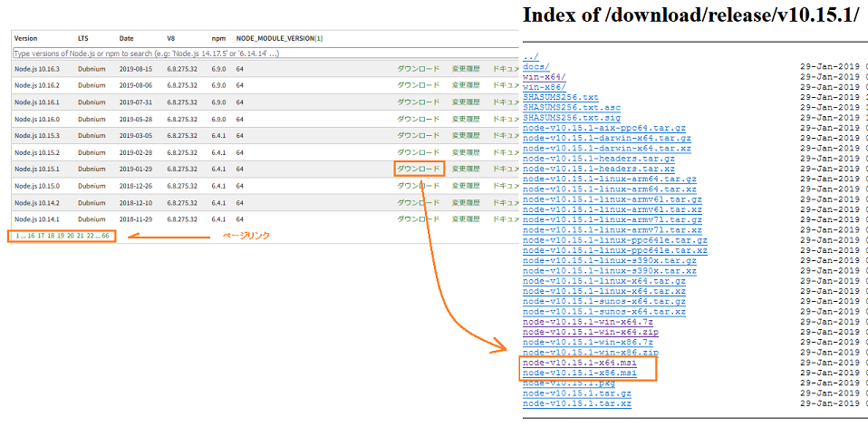
Task: Select the LTS column header
Action: point(83,39)
